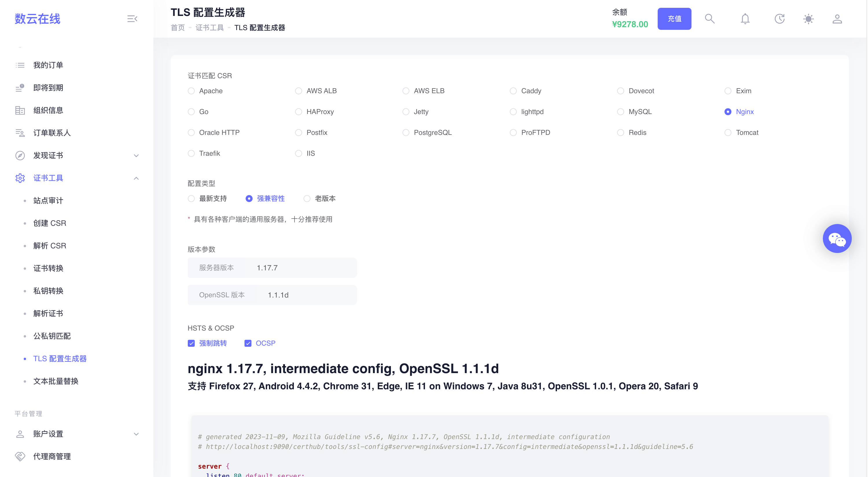
Task: Collapse the 证书工具 sidebar group
Action: pos(136,178)
